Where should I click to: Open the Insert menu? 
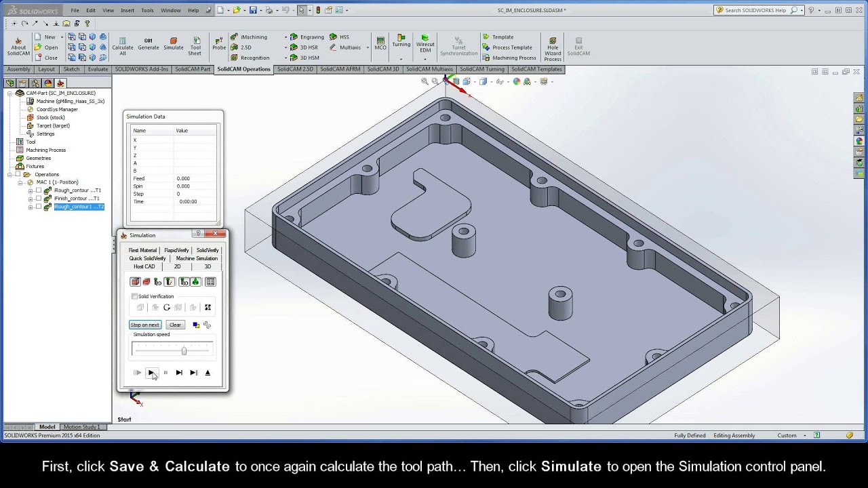[127, 10]
